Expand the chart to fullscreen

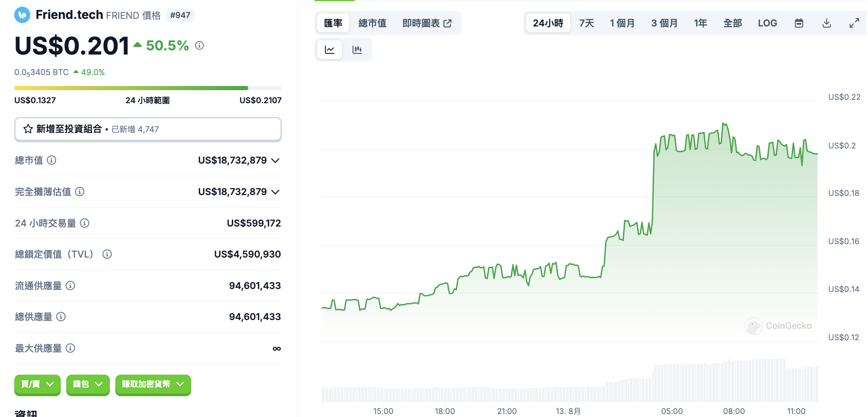tap(854, 23)
